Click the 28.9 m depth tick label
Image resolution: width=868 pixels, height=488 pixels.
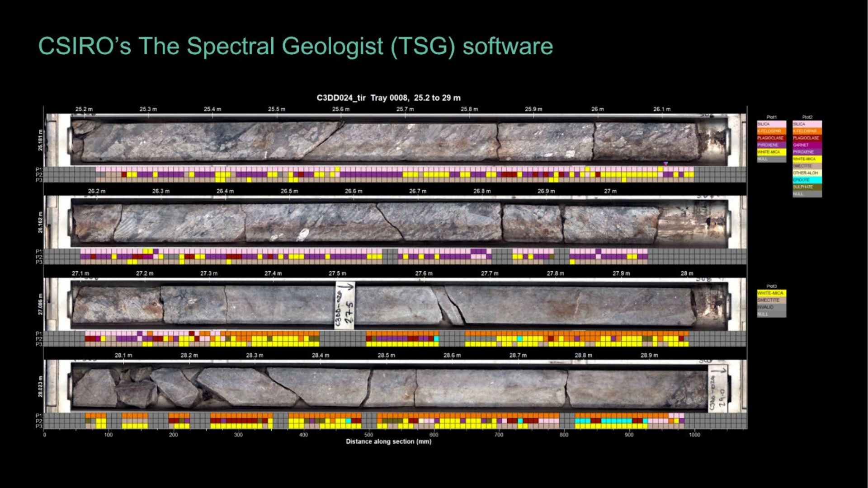pyautogui.click(x=649, y=356)
